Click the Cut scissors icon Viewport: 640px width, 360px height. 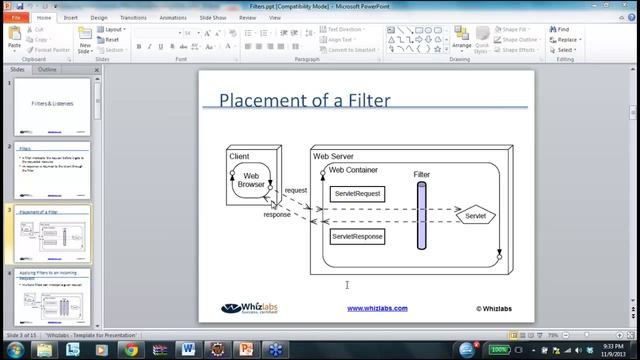pyautogui.click(x=30, y=29)
